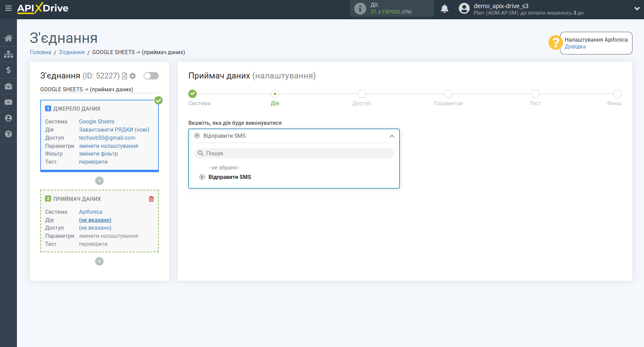Open connections sitemap icon in sidebar
Image resolution: width=644 pixels, height=347 pixels.
[8, 54]
